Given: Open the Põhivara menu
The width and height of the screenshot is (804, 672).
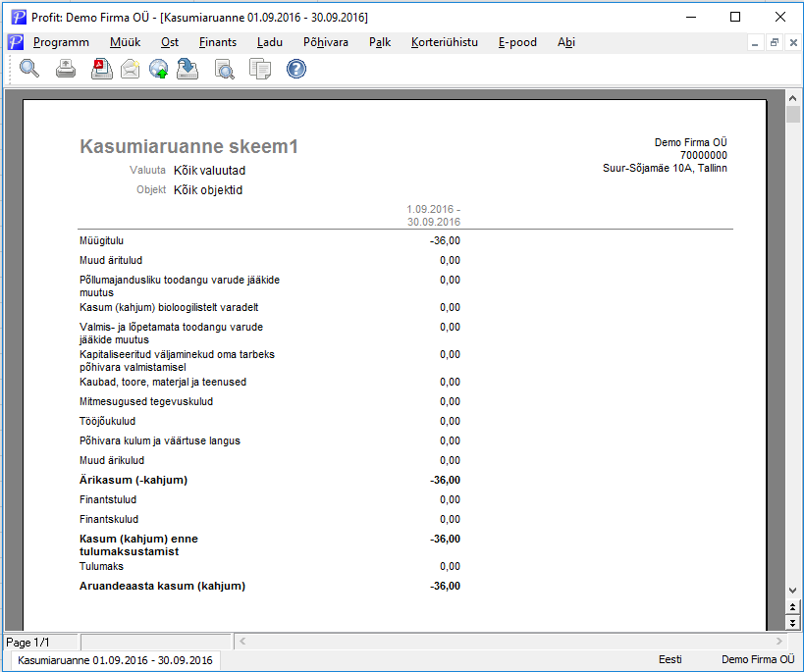Looking at the screenshot, I should 326,42.
